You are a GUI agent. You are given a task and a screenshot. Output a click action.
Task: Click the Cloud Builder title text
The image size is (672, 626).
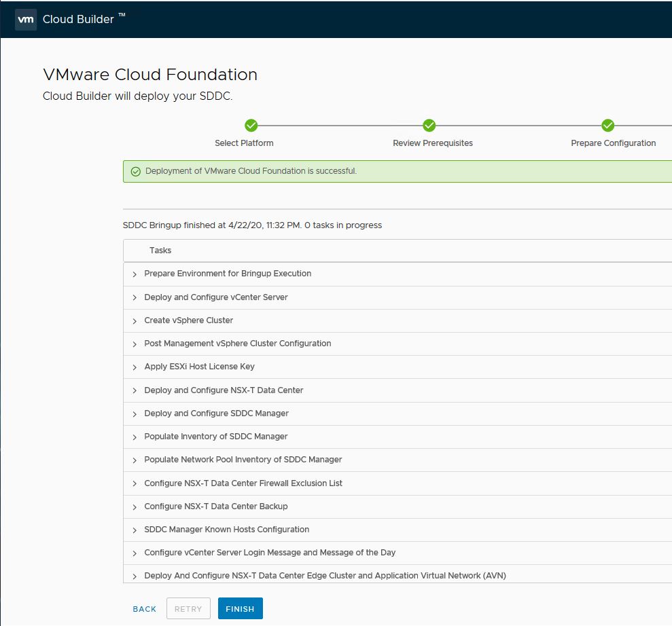click(x=78, y=20)
